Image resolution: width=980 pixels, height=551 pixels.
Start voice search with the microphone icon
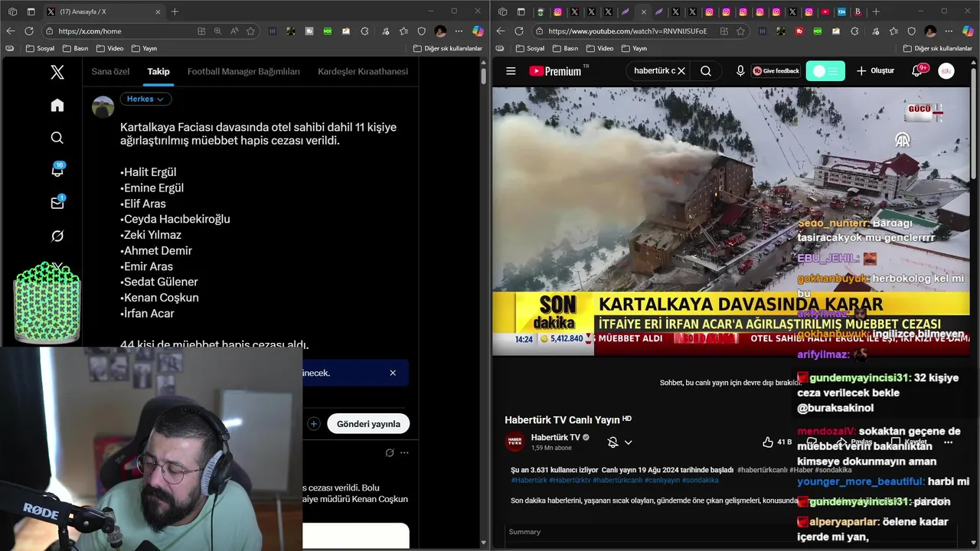coord(740,71)
